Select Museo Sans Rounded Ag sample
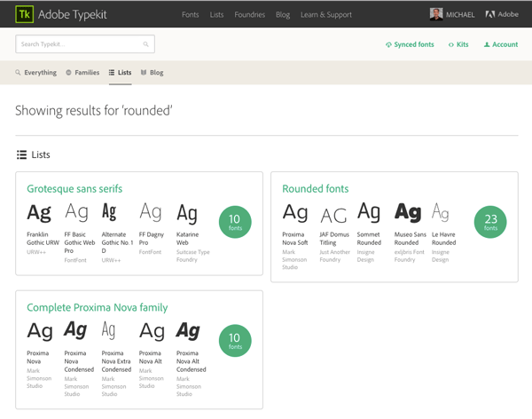 coord(408,212)
